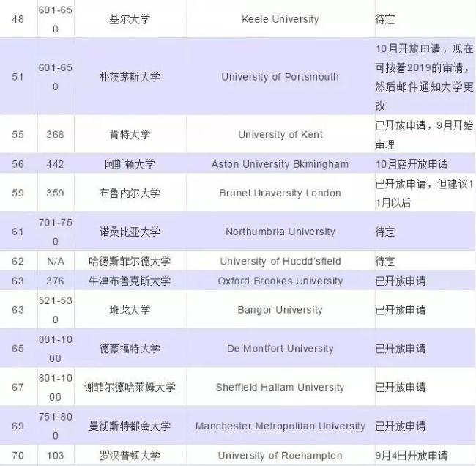Select the 442 ranking value
The height and width of the screenshot is (466, 476).
pos(55,164)
